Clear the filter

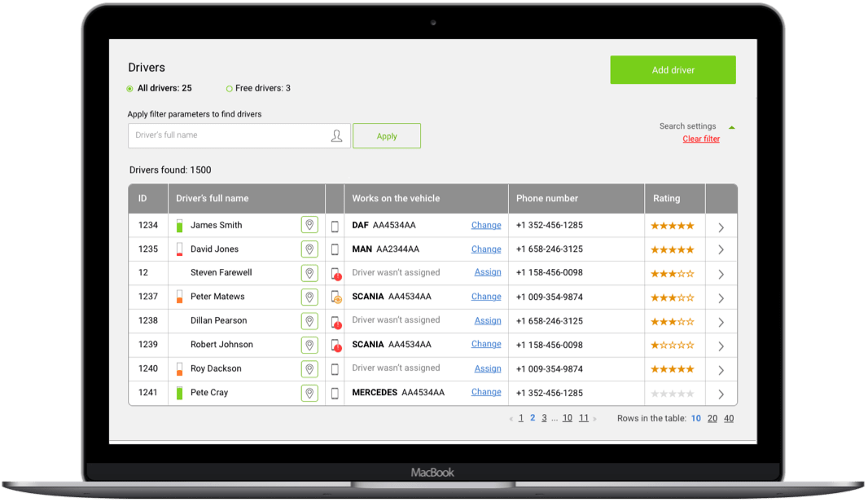click(x=701, y=139)
